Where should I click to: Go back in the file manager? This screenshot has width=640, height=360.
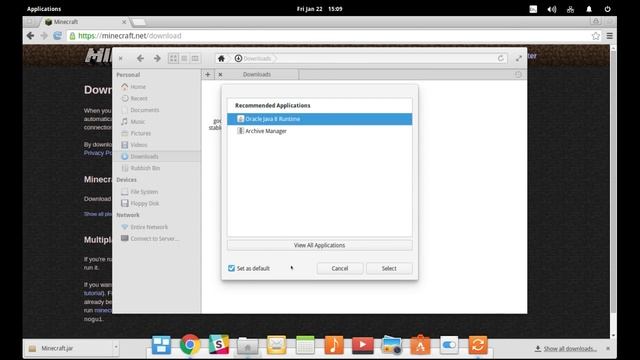pos(140,58)
